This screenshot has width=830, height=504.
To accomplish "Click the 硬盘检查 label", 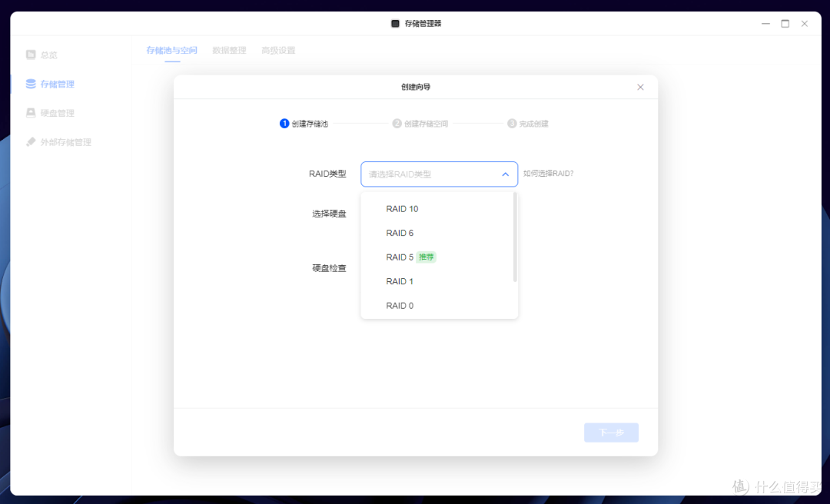I will click(x=329, y=268).
